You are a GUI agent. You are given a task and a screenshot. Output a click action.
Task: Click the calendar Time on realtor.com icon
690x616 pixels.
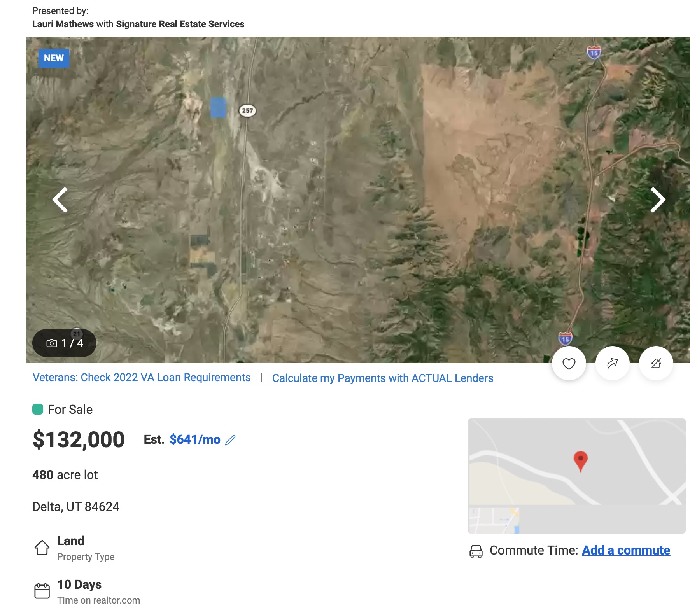(x=42, y=591)
